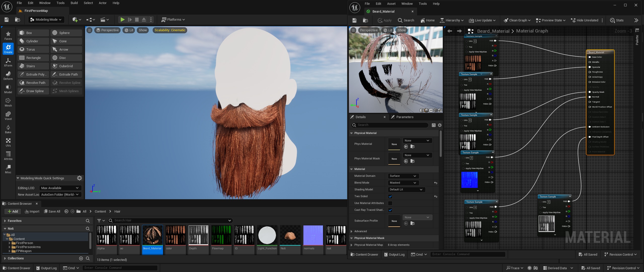Open the Platforms dropdown

[173, 19]
